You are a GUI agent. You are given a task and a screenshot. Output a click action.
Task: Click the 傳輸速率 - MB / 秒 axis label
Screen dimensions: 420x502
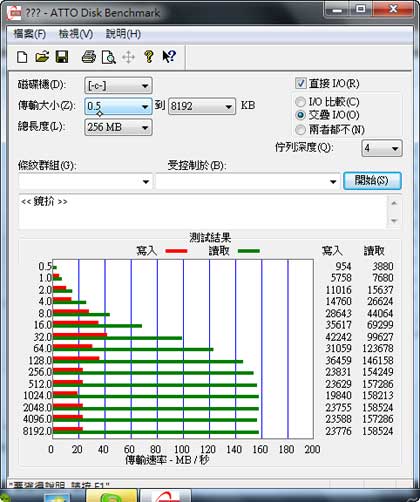(167, 460)
